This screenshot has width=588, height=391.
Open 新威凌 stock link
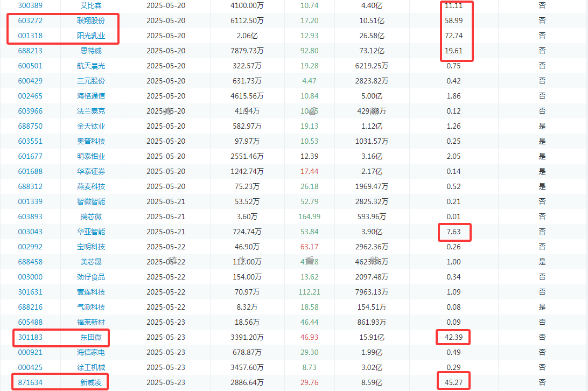(91, 382)
